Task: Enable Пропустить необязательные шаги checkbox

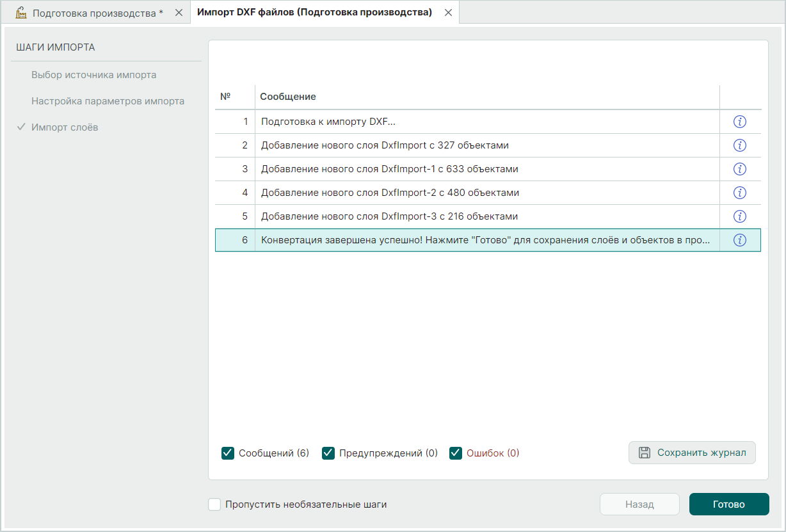Action: pyautogui.click(x=214, y=504)
